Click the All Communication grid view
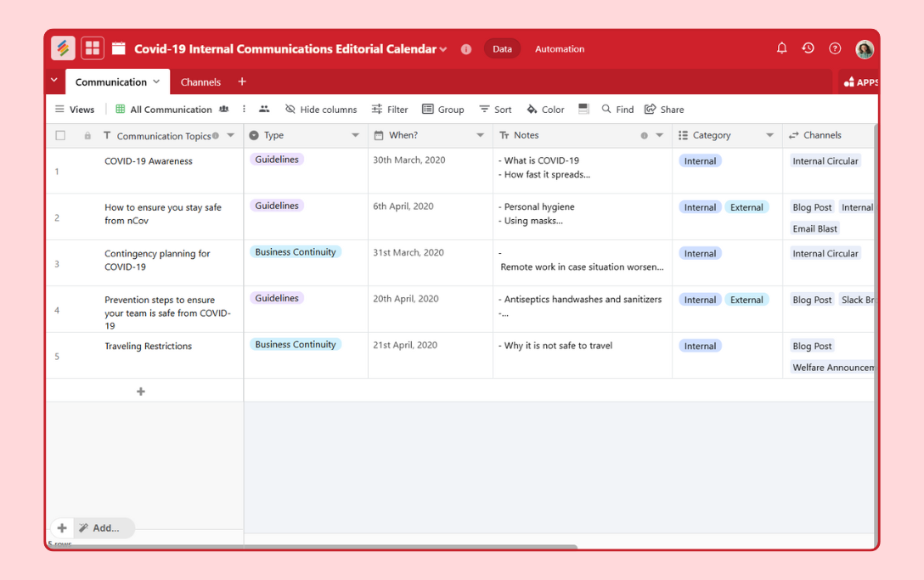The width and height of the screenshot is (924, 580). tap(164, 109)
